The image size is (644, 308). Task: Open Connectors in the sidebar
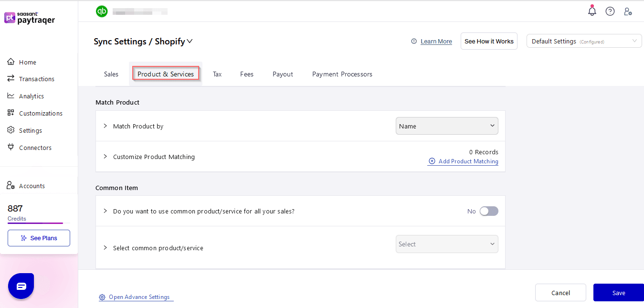[35, 148]
